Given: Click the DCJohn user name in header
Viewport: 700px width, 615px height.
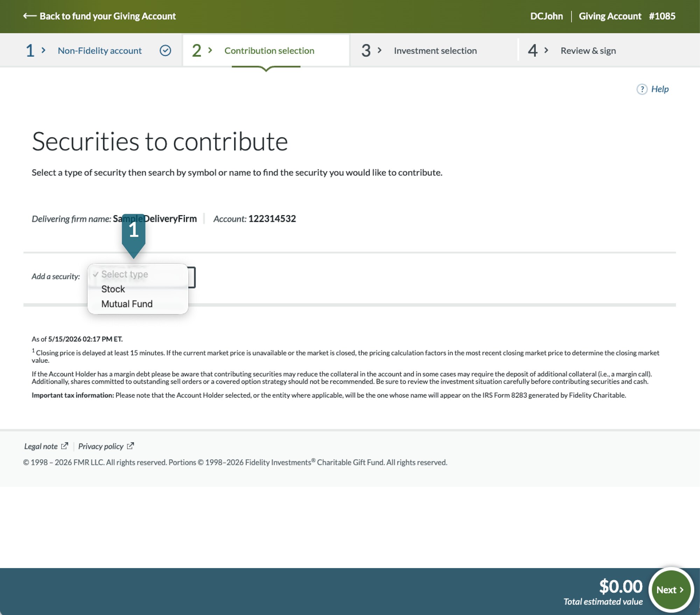Looking at the screenshot, I should 546,16.
